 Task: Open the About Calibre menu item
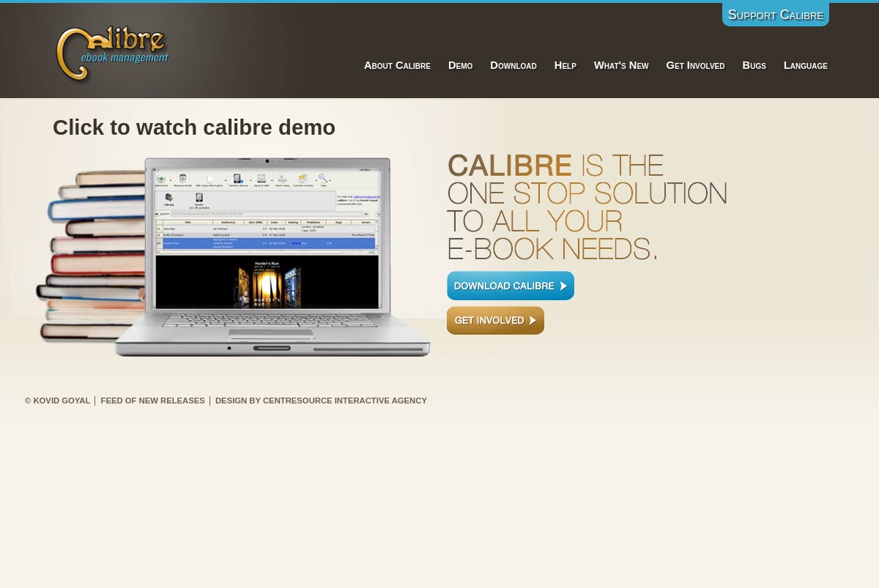click(x=397, y=65)
